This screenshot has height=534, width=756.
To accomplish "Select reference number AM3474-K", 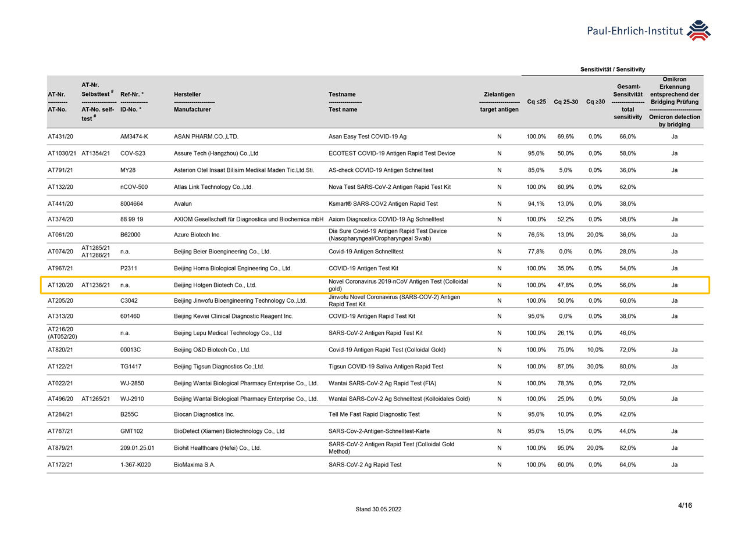I will 134,137.
